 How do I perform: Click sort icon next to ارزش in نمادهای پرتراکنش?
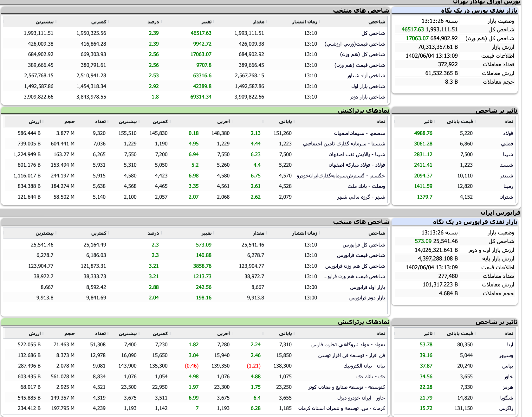click(x=43, y=121)
